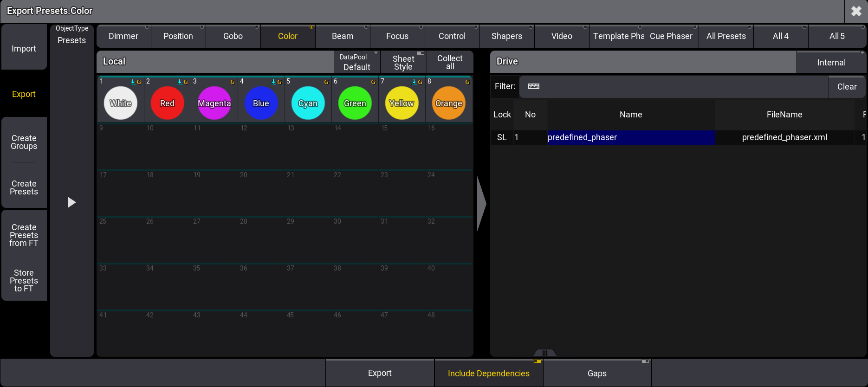868x387 pixels.
Task: Click the play arrow in the ObjectType column
Action: 71,202
